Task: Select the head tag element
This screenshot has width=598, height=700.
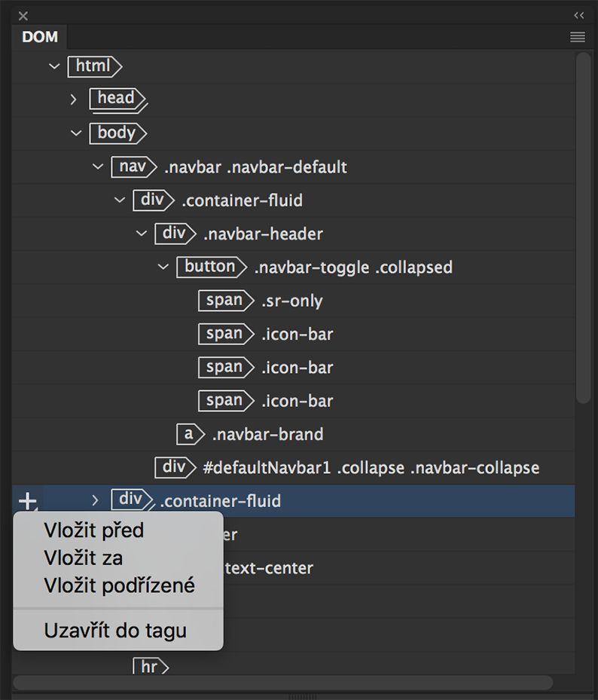Action: tap(117, 99)
